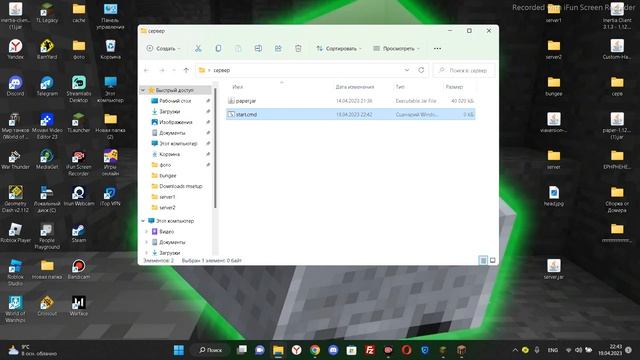Select the head.jpg file on desktop
The width and height of the screenshot is (640, 360).
[554, 196]
